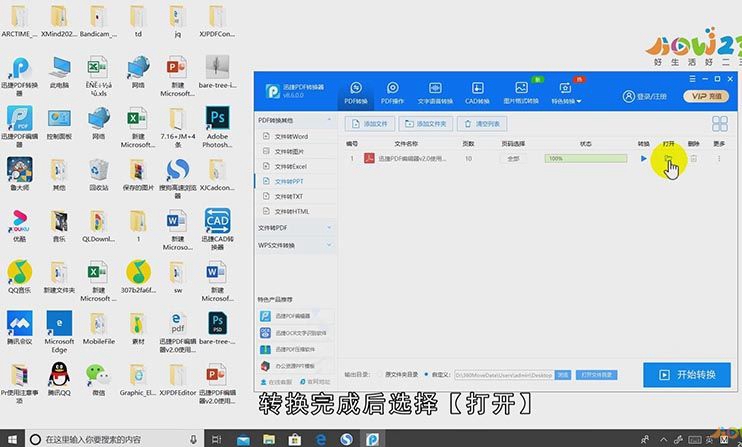Click the 浏览 browse button
This screenshot has height=447, width=742.
coord(563,375)
